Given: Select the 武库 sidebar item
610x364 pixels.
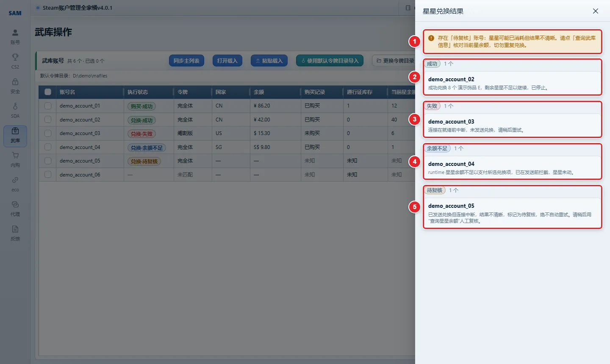Looking at the screenshot, I should click(15, 135).
